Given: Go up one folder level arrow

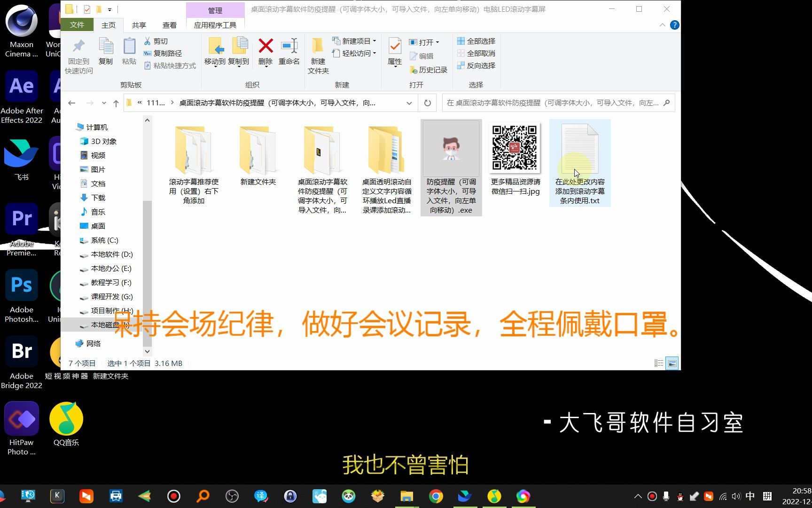Looking at the screenshot, I should [x=116, y=103].
